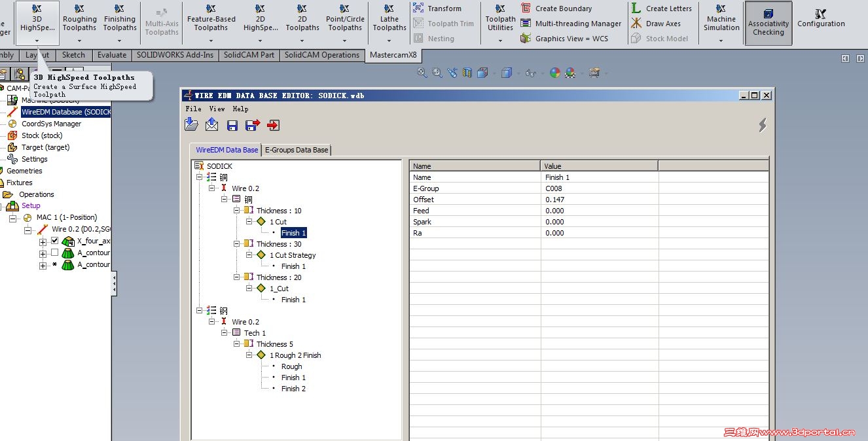Open Finishing Toolpaths in the ribbon
868x441 pixels.
(120, 23)
